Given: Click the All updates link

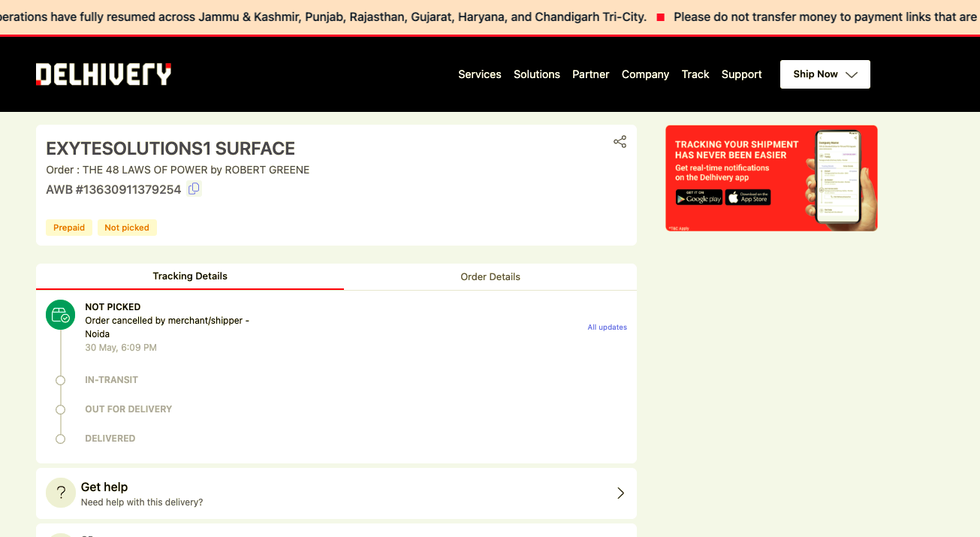Looking at the screenshot, I should (x=607, y=327).
